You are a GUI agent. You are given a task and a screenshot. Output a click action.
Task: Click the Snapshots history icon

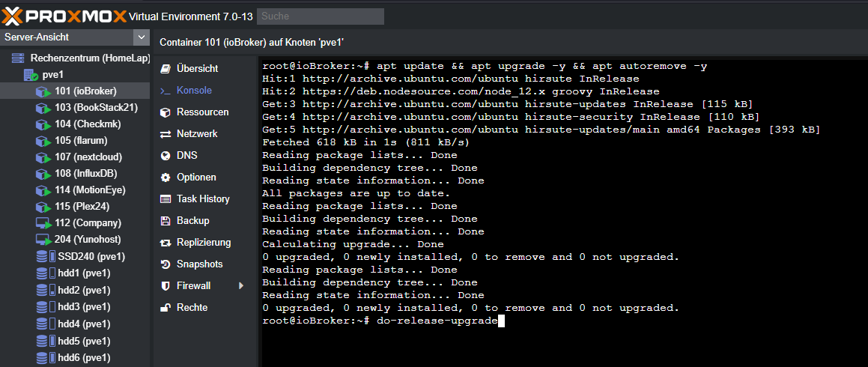click(165, 264)
